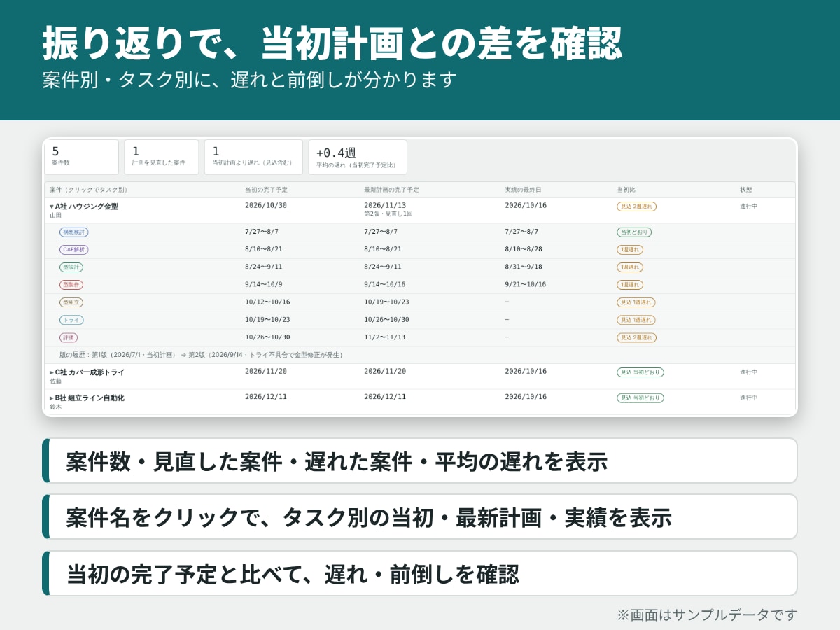Expand the C社 カバー成形トライ row triangle

(x=52, y=372)
